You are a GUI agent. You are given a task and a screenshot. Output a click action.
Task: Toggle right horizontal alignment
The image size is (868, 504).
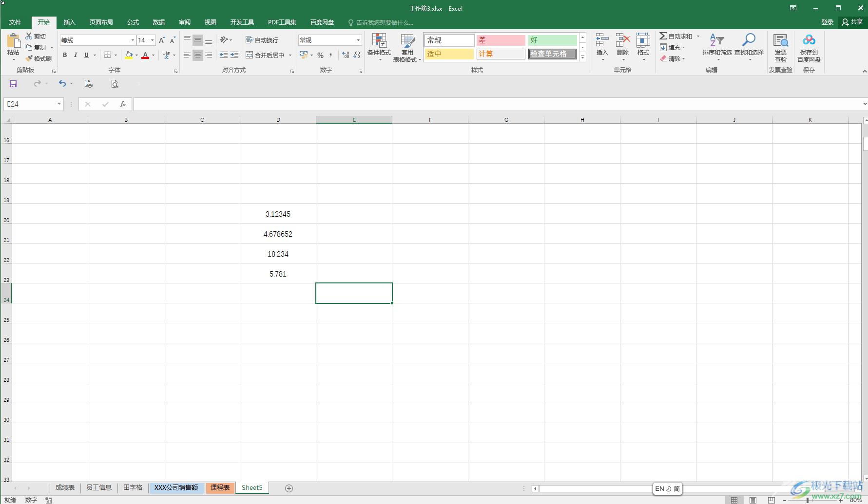coord(209,55)
